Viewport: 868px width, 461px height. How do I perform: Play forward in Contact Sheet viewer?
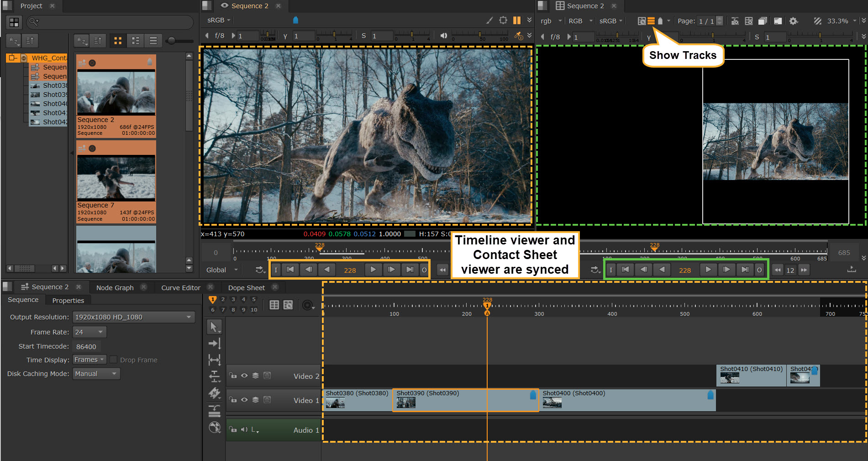click(x=708, y=270)
